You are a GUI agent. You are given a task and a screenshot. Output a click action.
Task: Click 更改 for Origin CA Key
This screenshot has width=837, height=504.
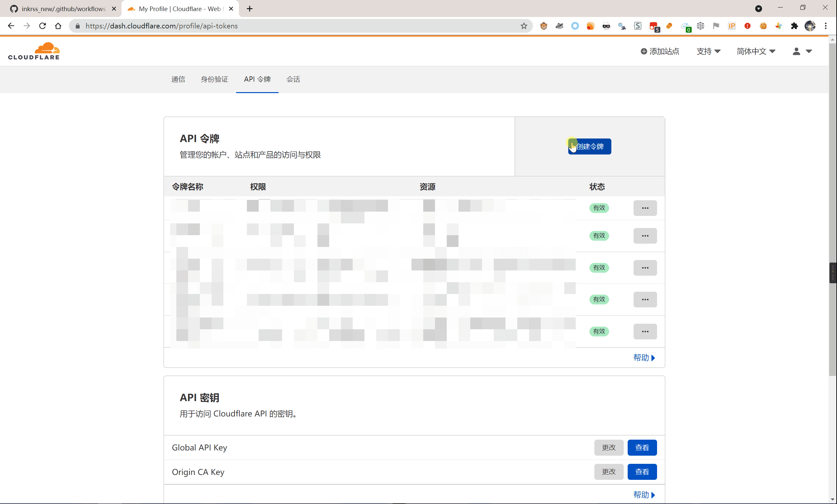608,472
